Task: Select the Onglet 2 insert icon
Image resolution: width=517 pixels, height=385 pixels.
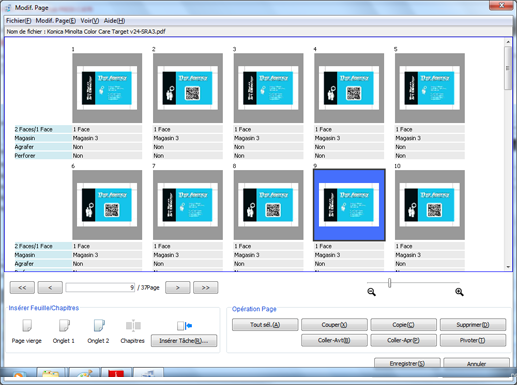Action: (x=99, y=325)
